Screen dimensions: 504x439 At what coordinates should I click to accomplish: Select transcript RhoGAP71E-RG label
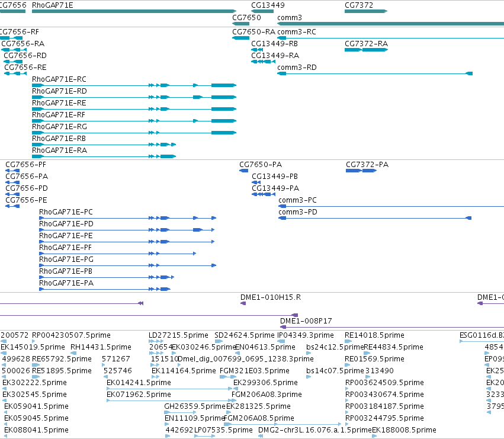(59, 127)
